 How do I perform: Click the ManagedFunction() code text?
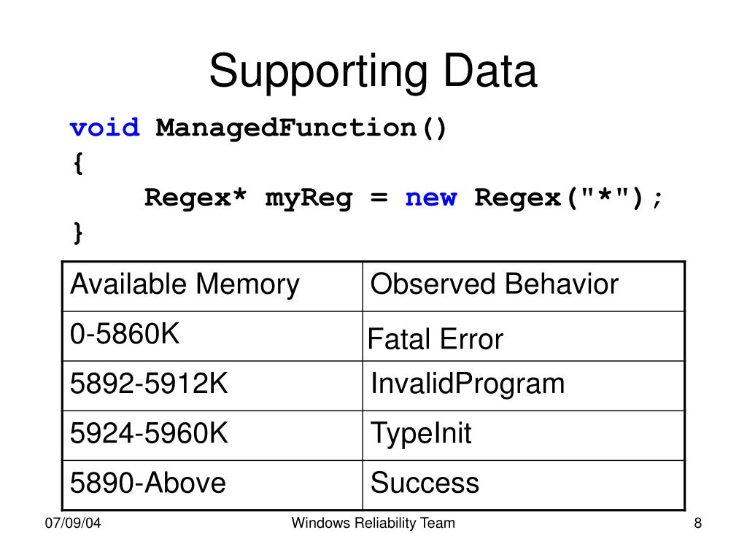pyautogui.click(x=301, y=128)
